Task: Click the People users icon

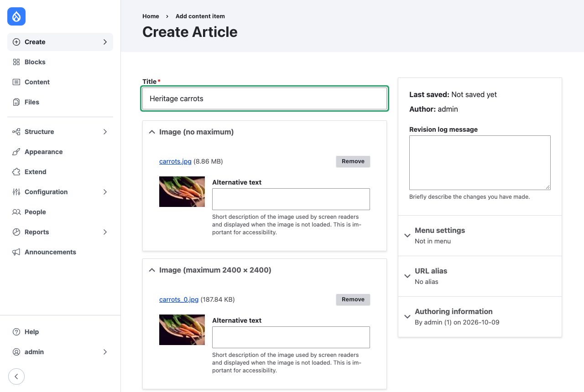Action: [16, 212]
